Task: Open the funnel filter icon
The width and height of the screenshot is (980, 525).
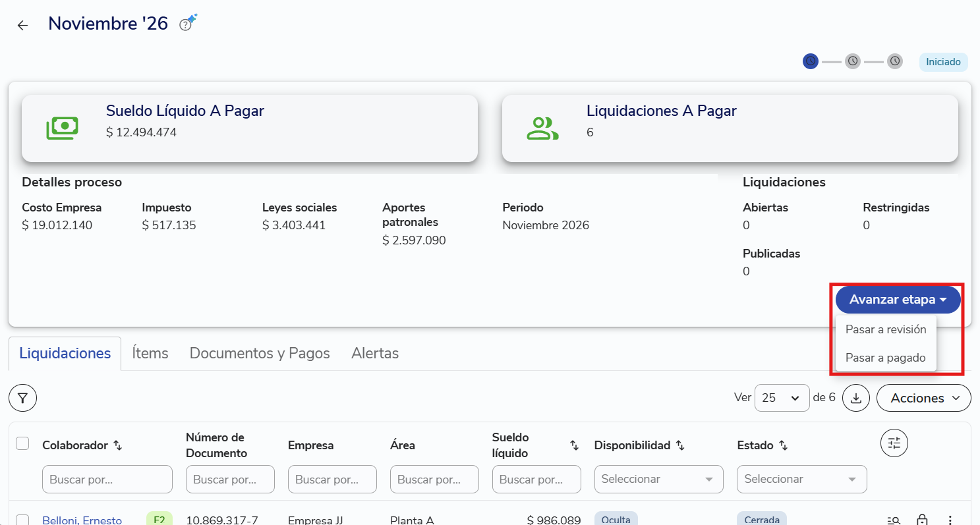Action: pos(22,398)
